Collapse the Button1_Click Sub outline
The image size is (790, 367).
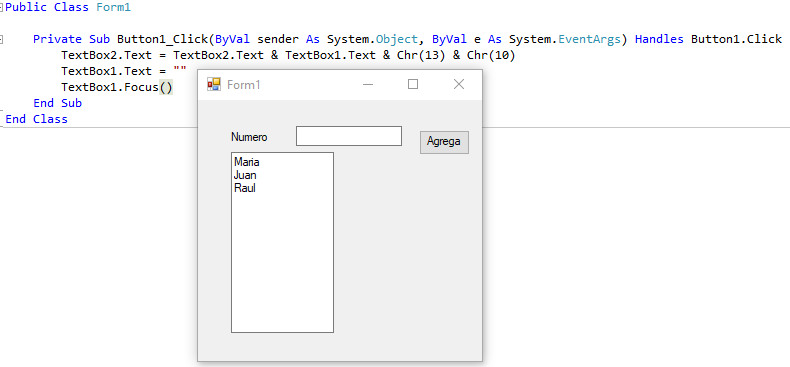pos(2,39)
